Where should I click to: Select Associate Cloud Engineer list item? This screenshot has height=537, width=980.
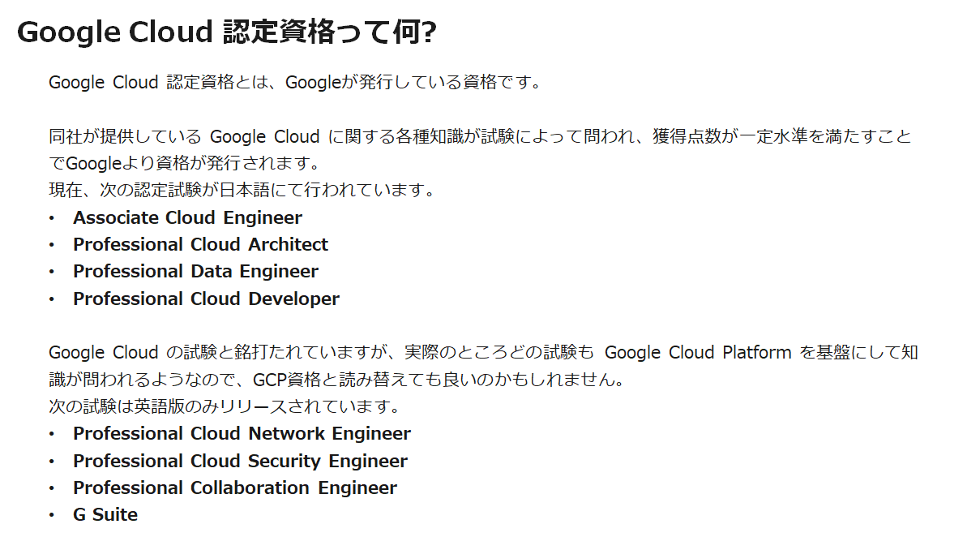click(187, 217)
